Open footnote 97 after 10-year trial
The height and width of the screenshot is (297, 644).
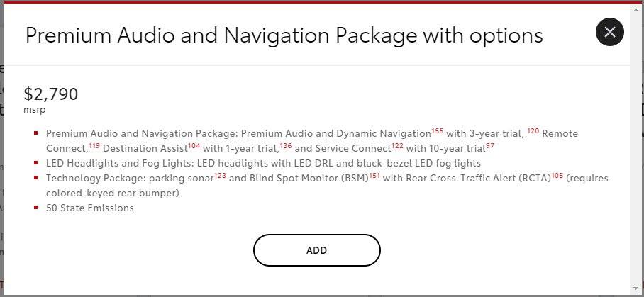click(x=490, y=146)
